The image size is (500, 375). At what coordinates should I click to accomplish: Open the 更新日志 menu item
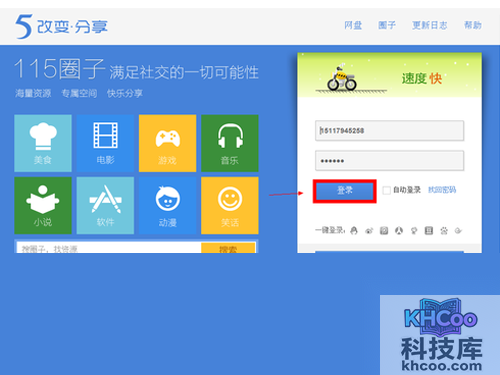tap(430, 25)
